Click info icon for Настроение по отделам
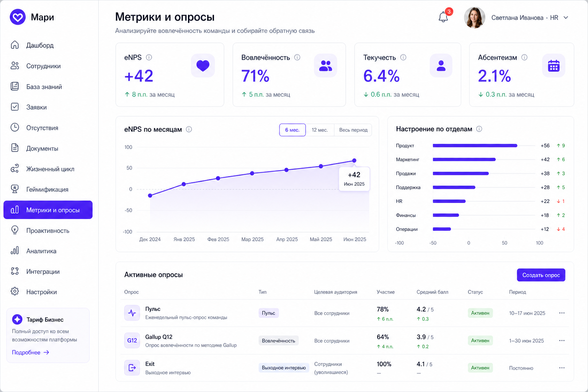Image resolution: width=588 pixels, height=392 pixels. point(479,129)
